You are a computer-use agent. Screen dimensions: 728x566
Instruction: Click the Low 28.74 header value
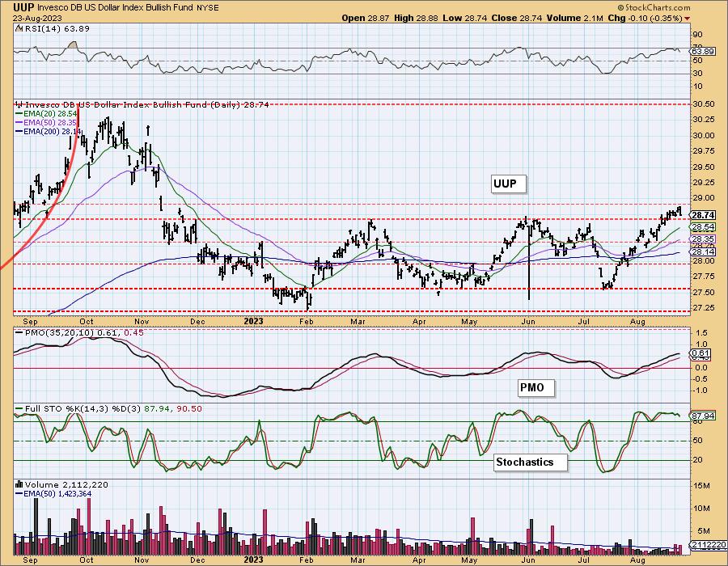(x=465, y=18)
